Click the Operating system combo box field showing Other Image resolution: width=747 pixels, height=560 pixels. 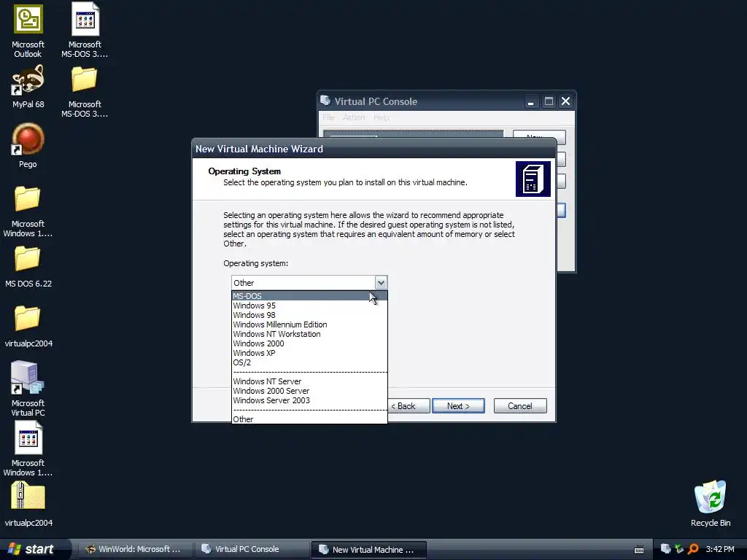click(x=303, y=283)
